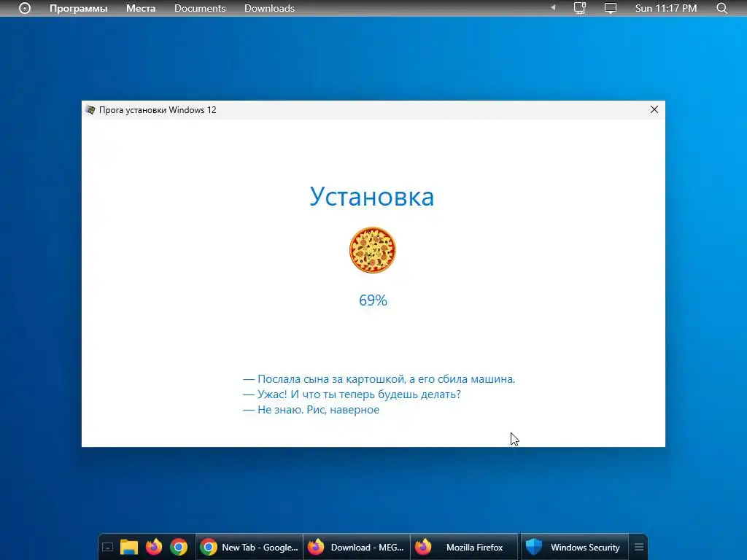Open the Documents menu item

click(x=200, y=8)
